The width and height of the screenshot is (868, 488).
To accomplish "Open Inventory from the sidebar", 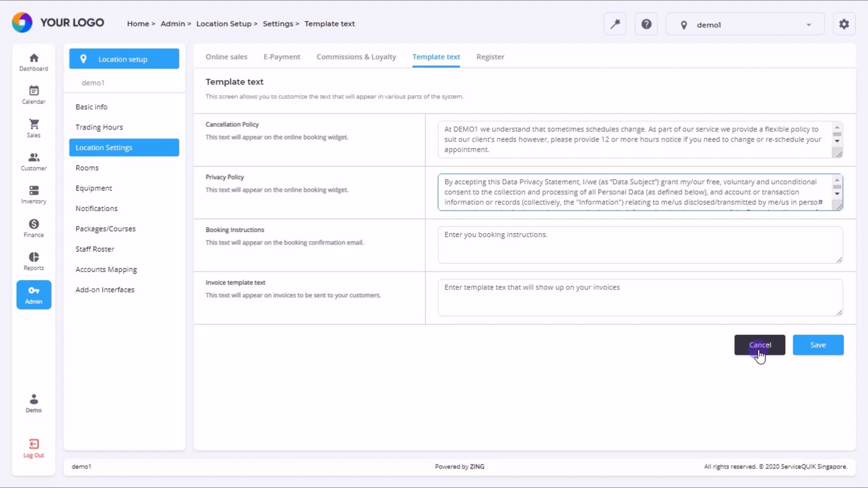I will [x=34, y=195].
